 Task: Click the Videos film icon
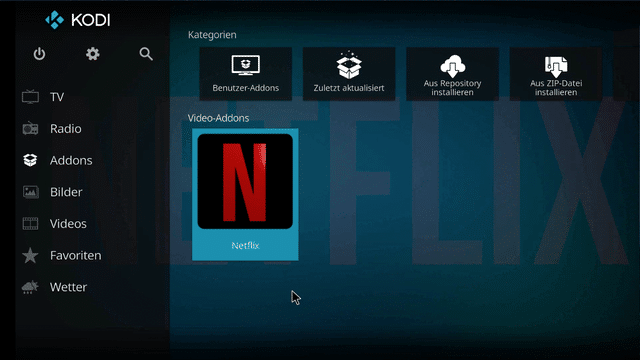(x=30, y=224)
